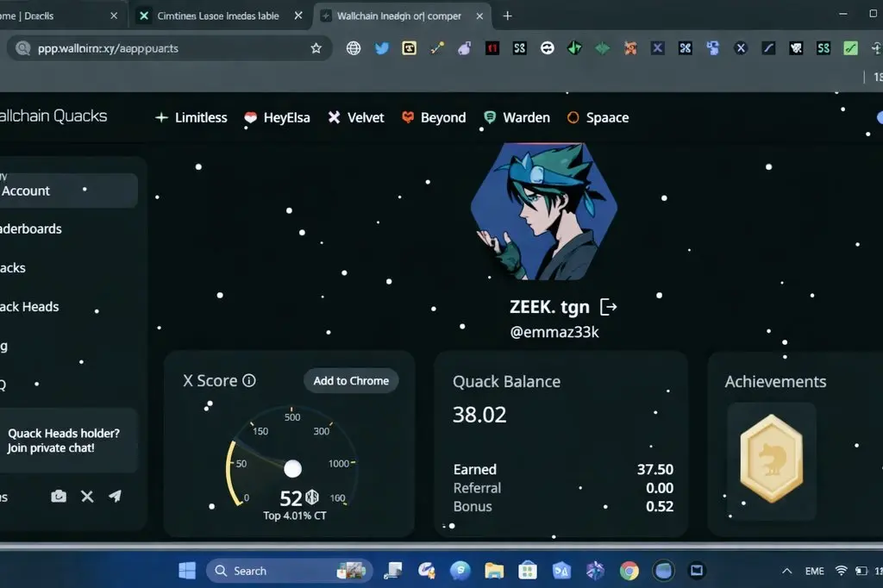
Task: Open the purple blob extension icon
Action: 464,48
